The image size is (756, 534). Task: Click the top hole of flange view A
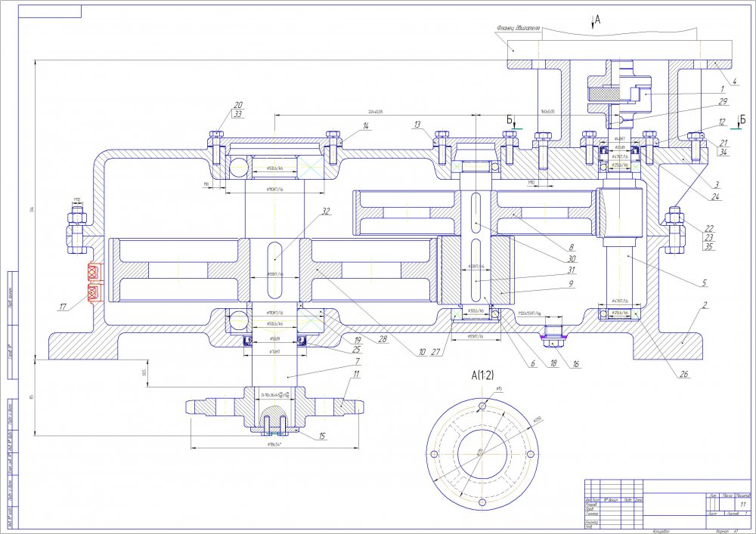[x=483, y=406]
